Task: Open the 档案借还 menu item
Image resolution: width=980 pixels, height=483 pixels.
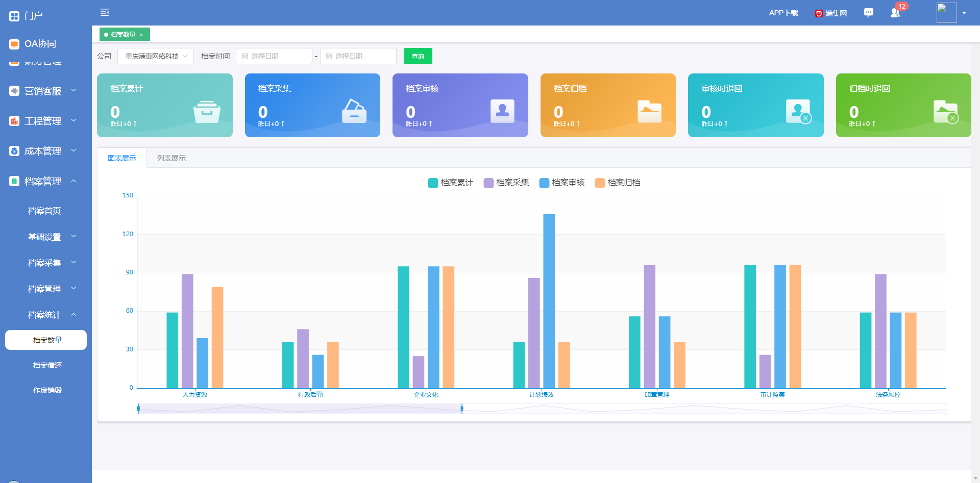Action: [47, 365]
